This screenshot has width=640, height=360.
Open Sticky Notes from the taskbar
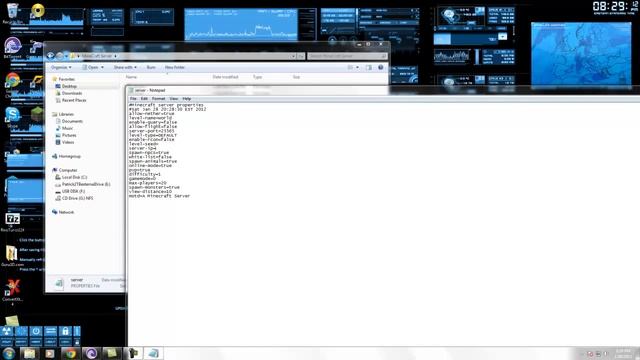coord(111,353)
